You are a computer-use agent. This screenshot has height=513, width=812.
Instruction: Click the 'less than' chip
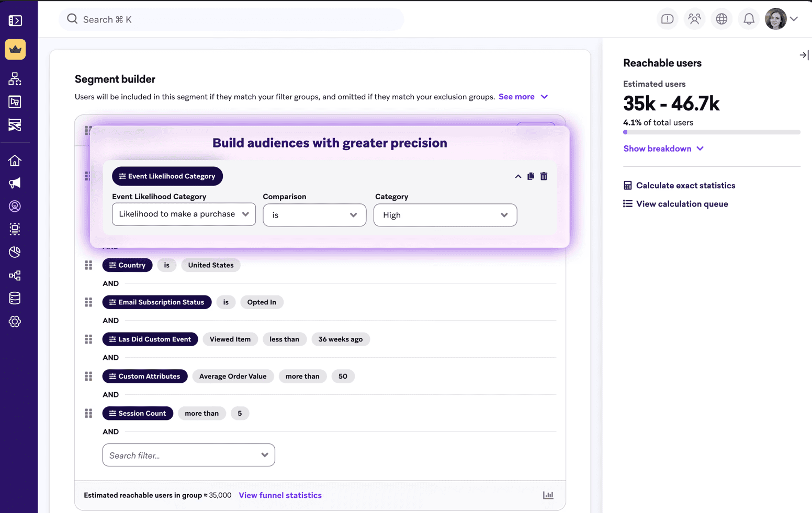[x=284, y=339]
